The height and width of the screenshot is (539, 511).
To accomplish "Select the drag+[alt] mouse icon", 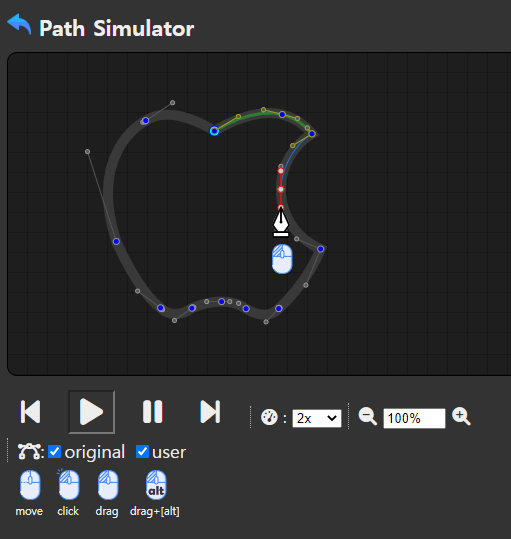I will point(156,485).
